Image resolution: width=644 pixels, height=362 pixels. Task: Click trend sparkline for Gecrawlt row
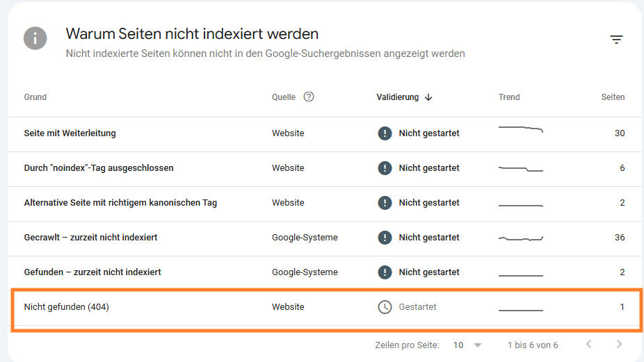coord(520,238)
